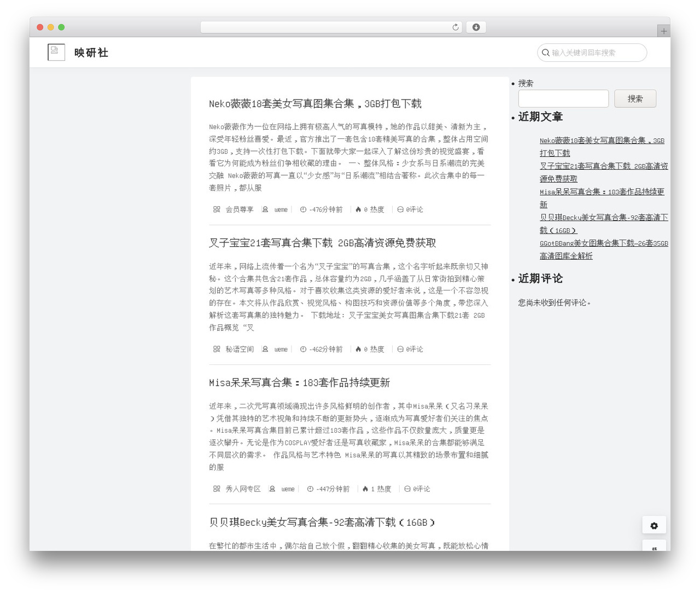Click flame icon beside 1 热度
Screen dimensions: 700x593
(x=365, y=489)
